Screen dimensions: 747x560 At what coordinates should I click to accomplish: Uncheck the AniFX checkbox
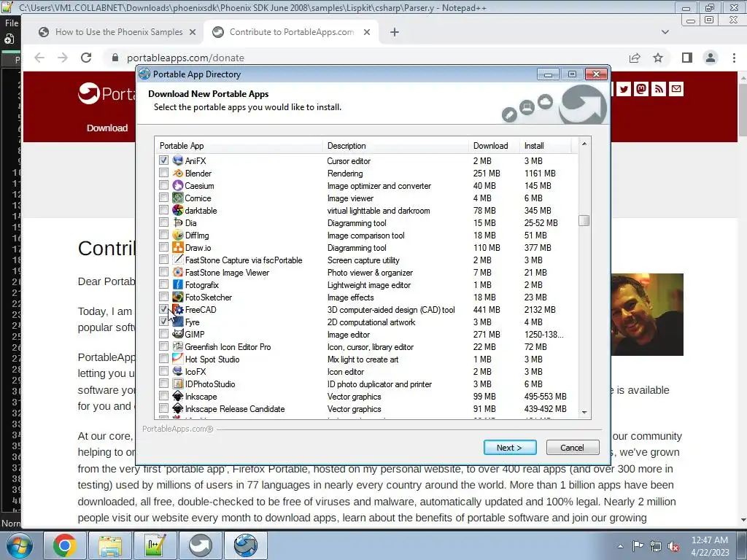pyautogui.click(x=164, y=160)
